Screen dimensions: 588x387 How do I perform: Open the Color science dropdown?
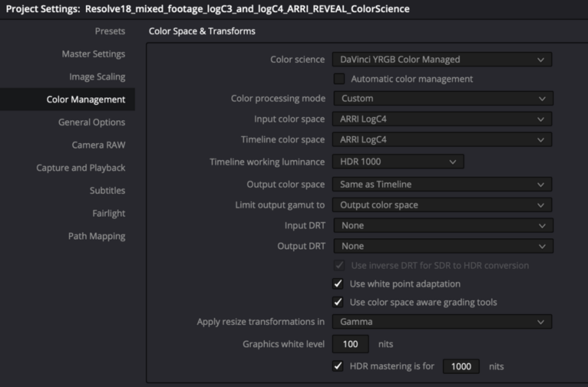point(442,60)
